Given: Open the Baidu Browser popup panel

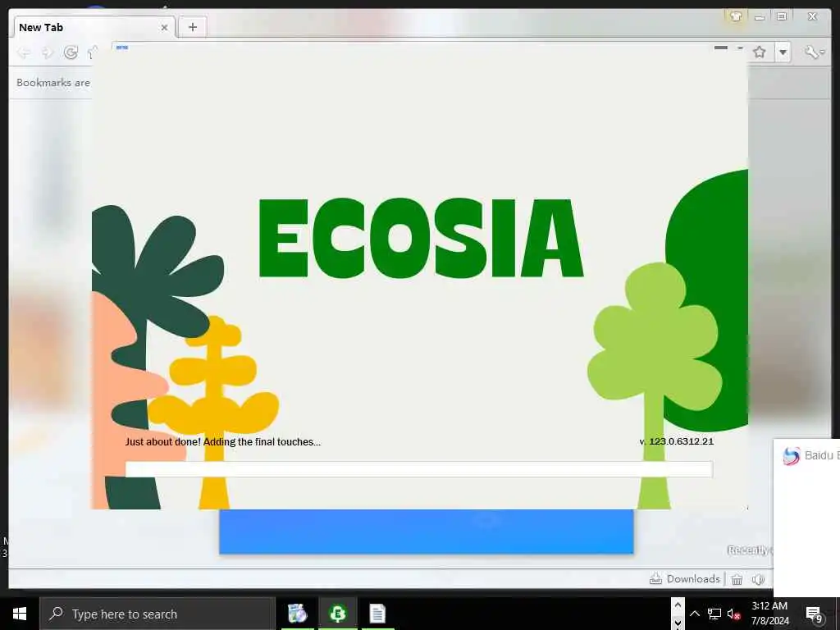Looking at the screenshot, I should tap(807, 517).
